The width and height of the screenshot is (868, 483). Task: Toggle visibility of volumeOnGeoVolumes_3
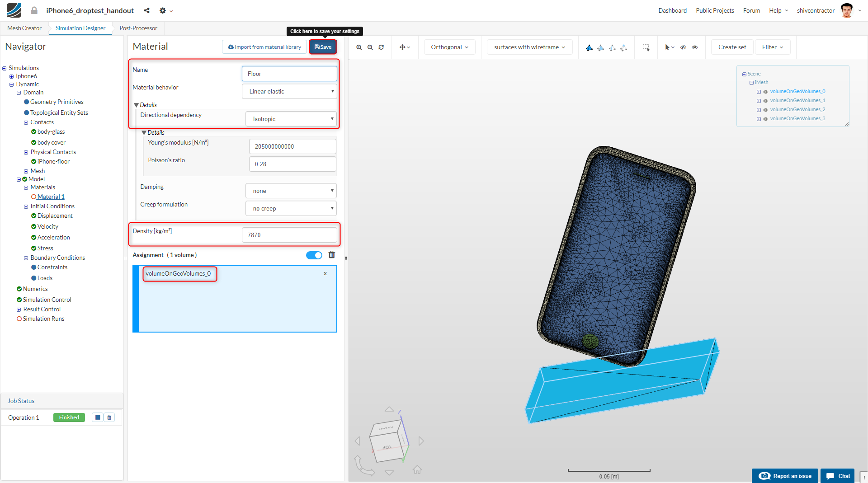point(766,119)
